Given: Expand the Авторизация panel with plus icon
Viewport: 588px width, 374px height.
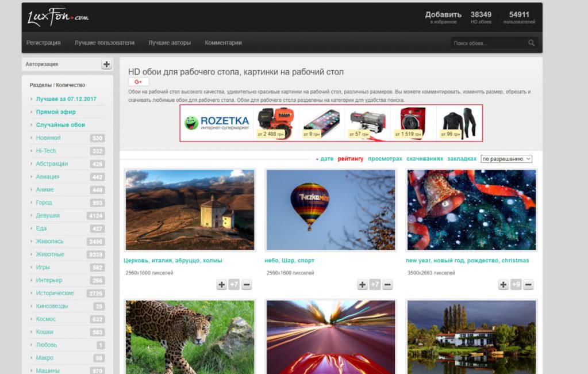Looking at the screenshot, I should pos(107,64).
